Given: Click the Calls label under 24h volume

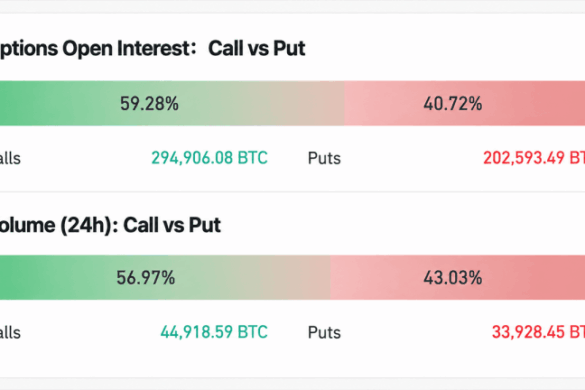Looking at the screenshot, I should [x=10, y=333].
